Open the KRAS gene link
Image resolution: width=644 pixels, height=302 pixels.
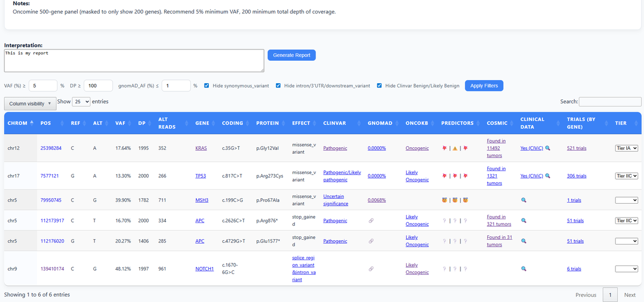(x=202, y=148)
